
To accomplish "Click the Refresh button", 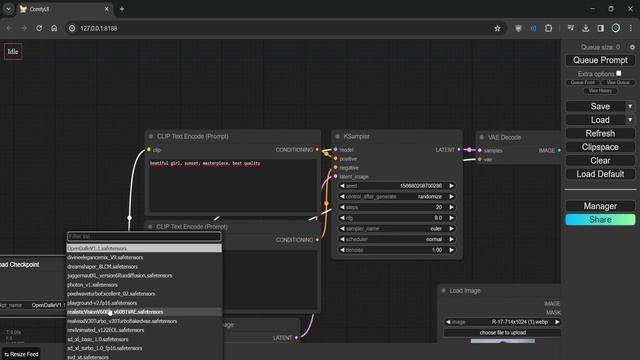I will tap(600, 133).
